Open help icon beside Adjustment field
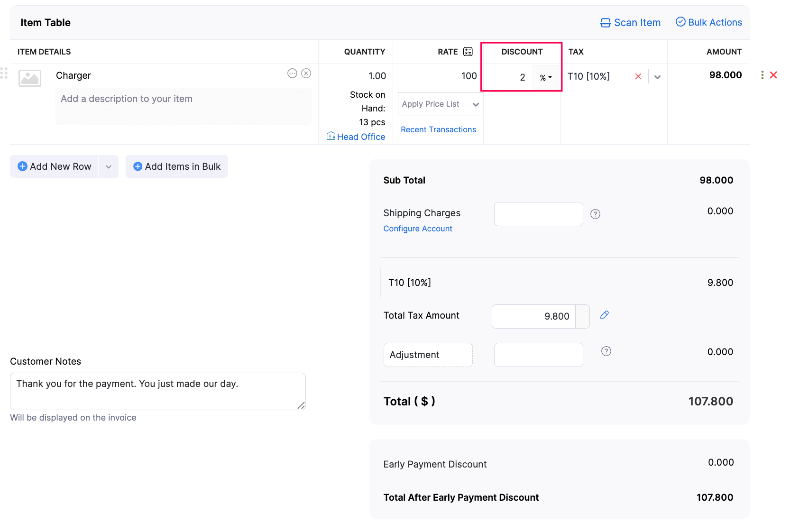This screenshot has width=790, height=532. pyautogui.click(x=606, y=351)
